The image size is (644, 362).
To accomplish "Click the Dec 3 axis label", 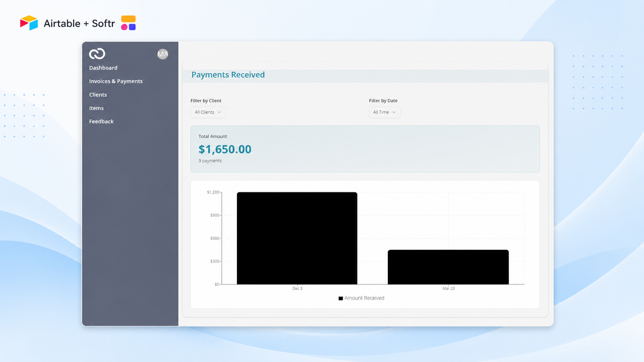I will pyautogui.click(x=297, y=289).
